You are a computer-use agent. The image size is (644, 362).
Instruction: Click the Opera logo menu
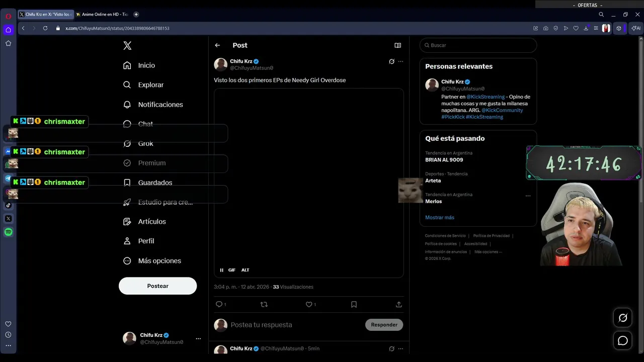tap(8, 16)
